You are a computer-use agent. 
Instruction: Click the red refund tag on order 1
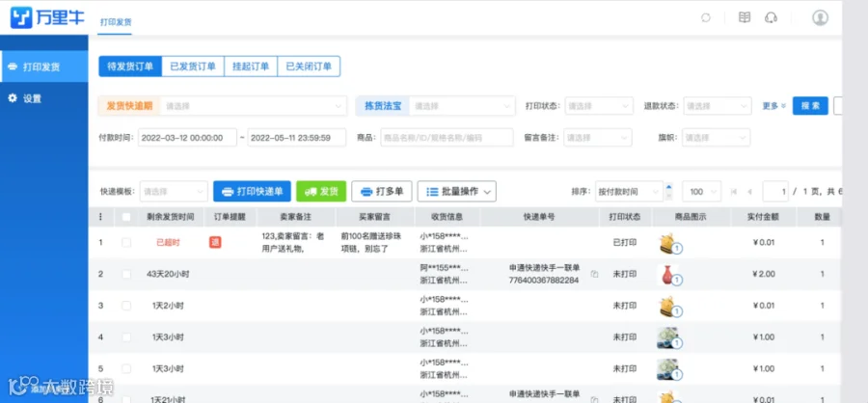[x=215, y=242]
